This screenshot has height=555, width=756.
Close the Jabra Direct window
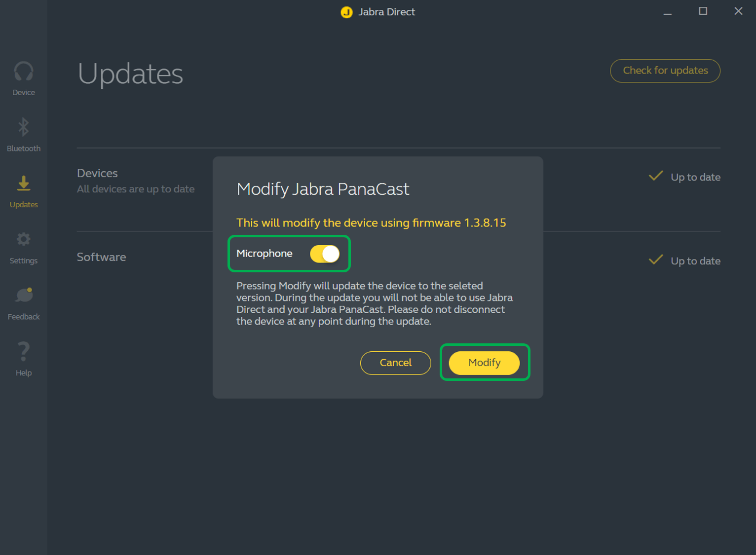[738, 11]
